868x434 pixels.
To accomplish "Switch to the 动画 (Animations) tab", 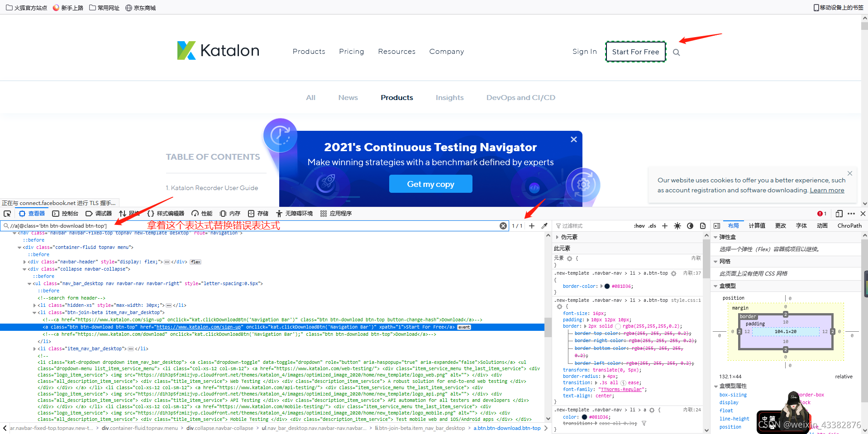I will (x=822, y=226).
